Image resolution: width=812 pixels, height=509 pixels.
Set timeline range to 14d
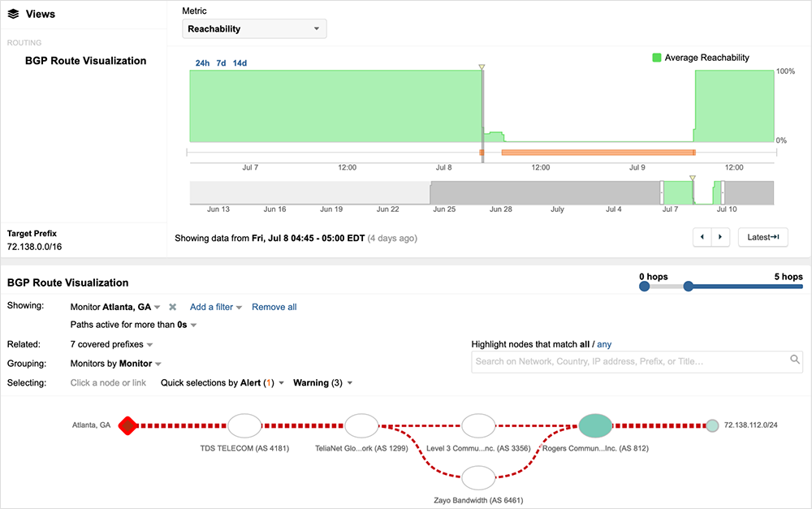[x=240, y=63]
